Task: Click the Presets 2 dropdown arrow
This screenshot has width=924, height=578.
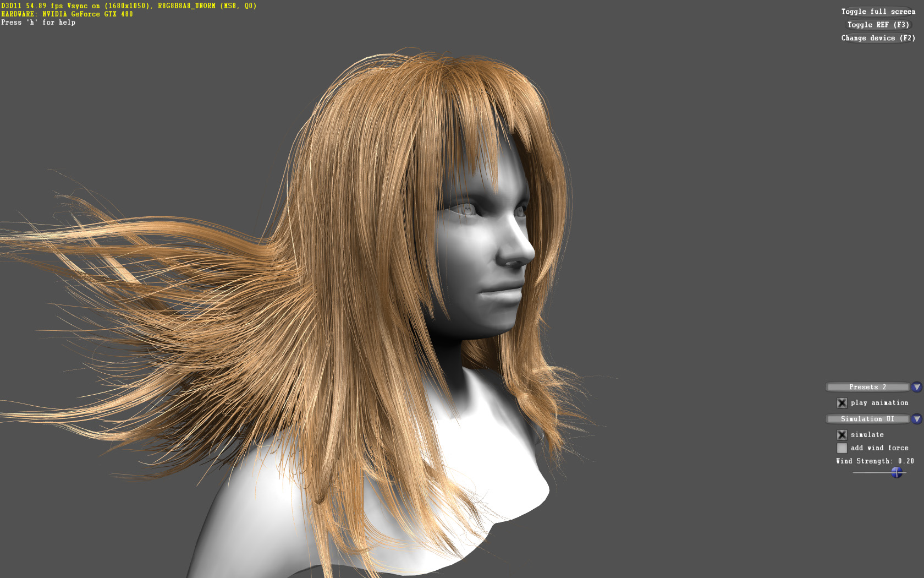Action: pos(916,387)
